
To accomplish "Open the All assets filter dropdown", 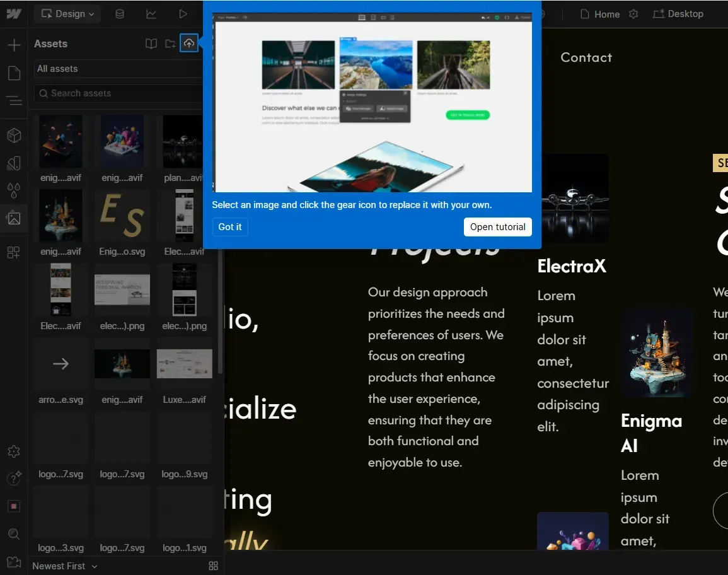I will [x=117, y=69].
